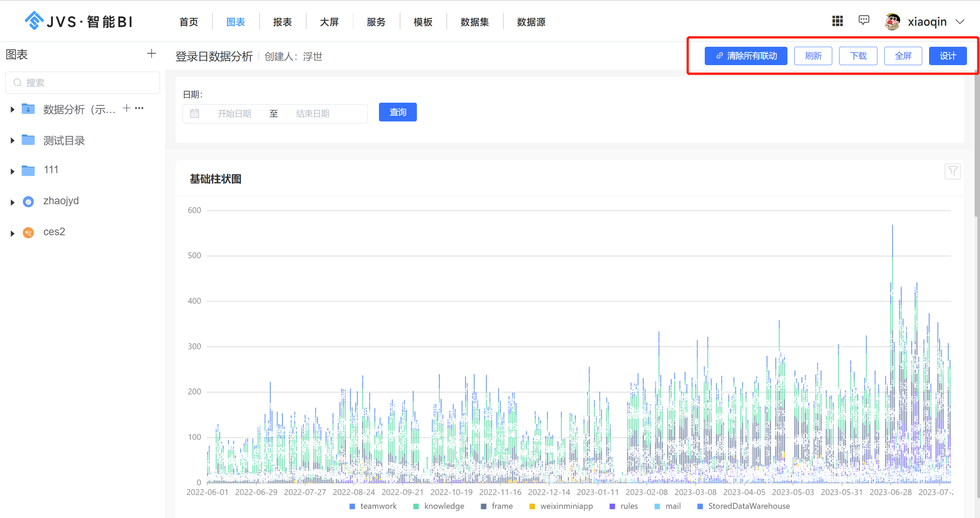Toggle the knowledge legend entry

tap(444, 506)
